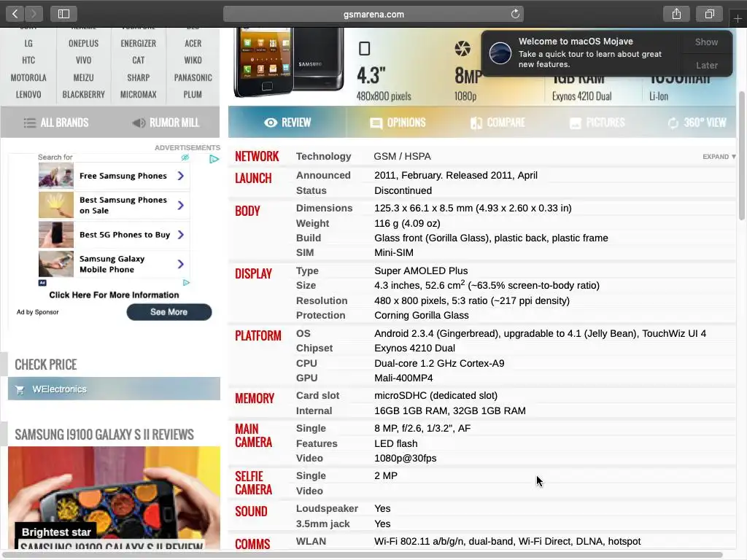Go forward with Safari forward arrow
Image resolution: width=747 pixels, height=560 pixels.
pos(34,14)
